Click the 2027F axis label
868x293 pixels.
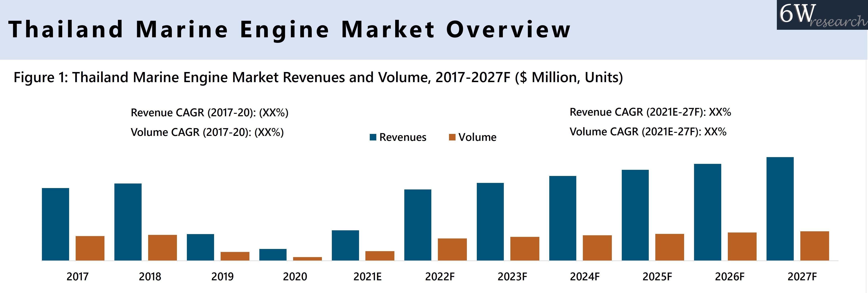pyautogui.click(x=802, y=277)
